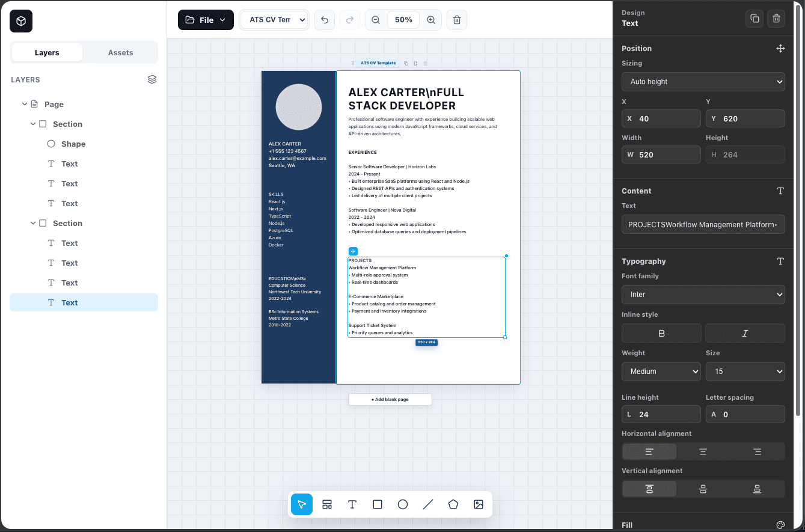Click the Line height input field
Image resolution: width=805 pixels, height=532 pixels.
(661, 414)
